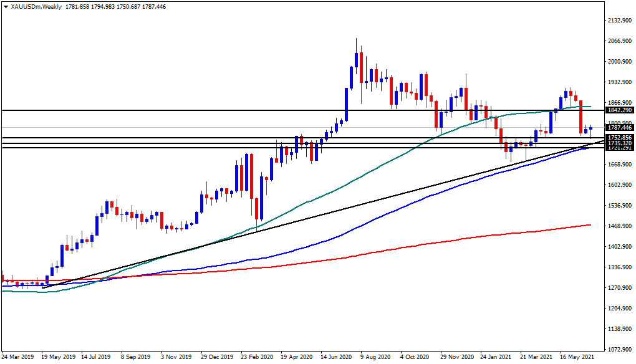Click the 9 Aug 2020 date label
The height and width of the screenshot is (364, 636).
(375, 357)
